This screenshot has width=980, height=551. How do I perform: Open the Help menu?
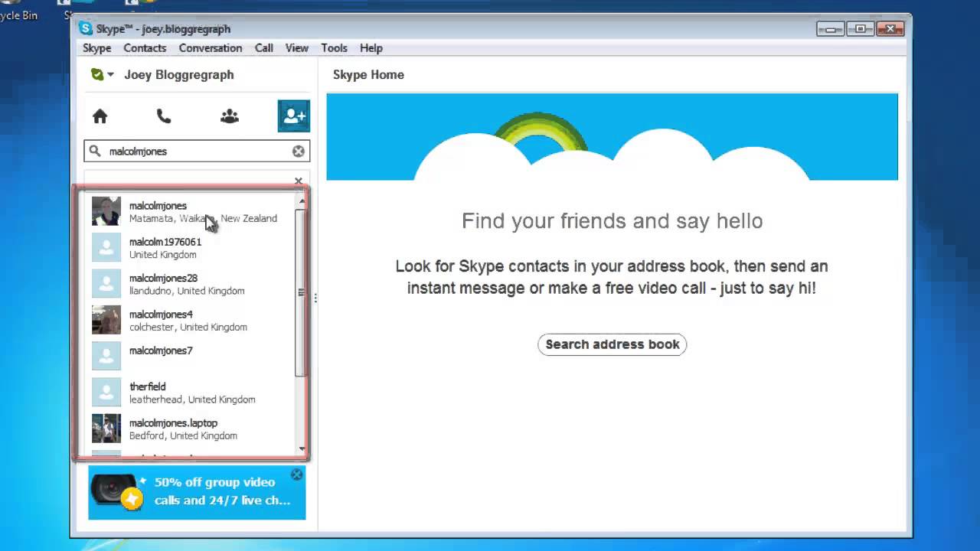point(371,48)
